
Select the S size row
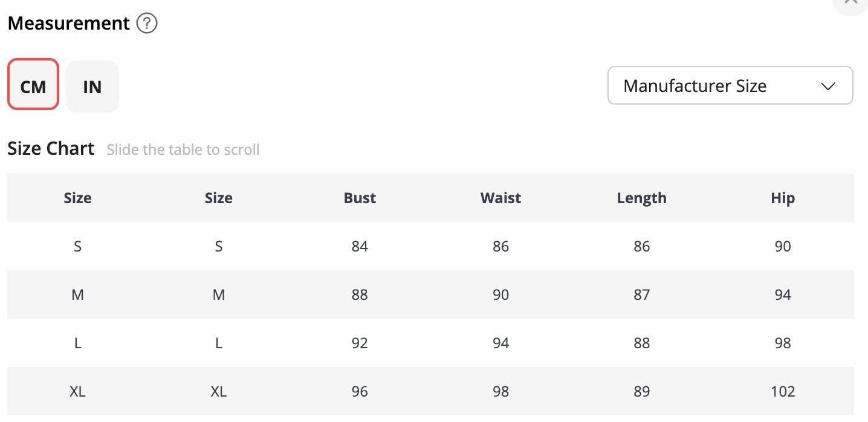click(x=77, y=246)
